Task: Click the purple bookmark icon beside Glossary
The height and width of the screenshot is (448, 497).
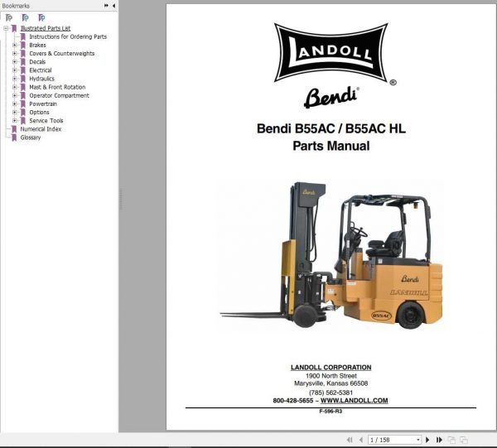Action: tap(14, 137)
